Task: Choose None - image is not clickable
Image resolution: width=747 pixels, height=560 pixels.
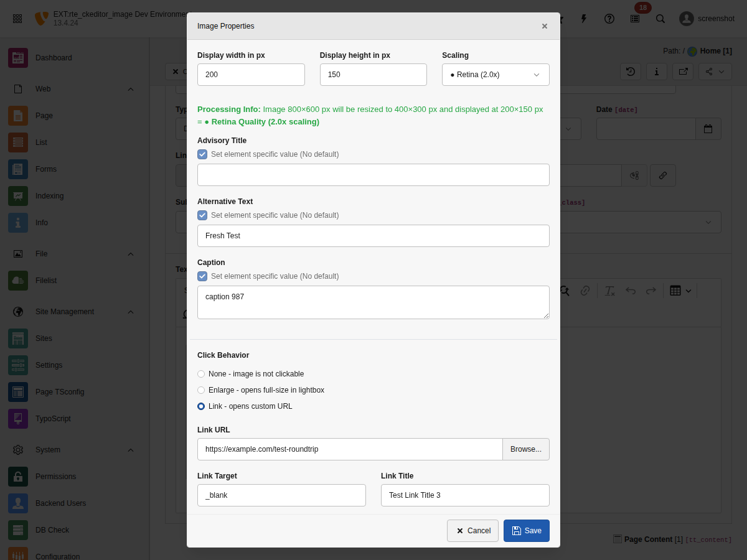Action: pos(201,373)
